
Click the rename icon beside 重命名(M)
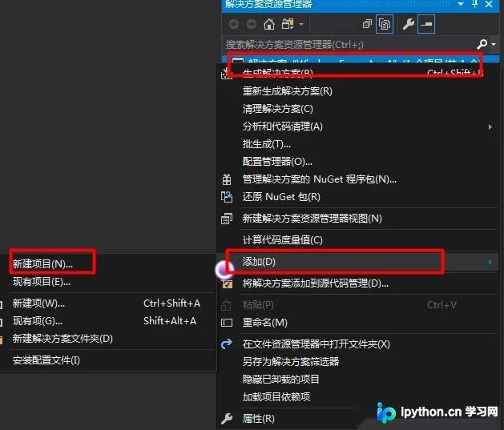(227, 323)
